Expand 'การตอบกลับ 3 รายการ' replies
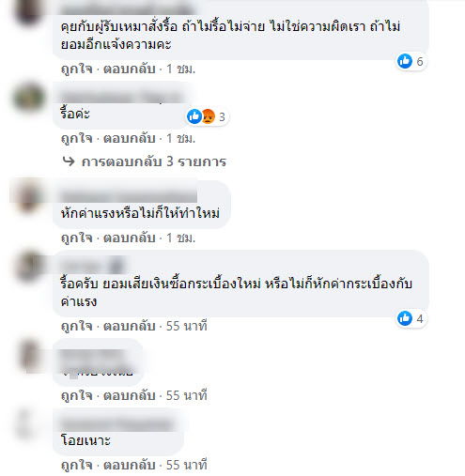 [153, 161]
